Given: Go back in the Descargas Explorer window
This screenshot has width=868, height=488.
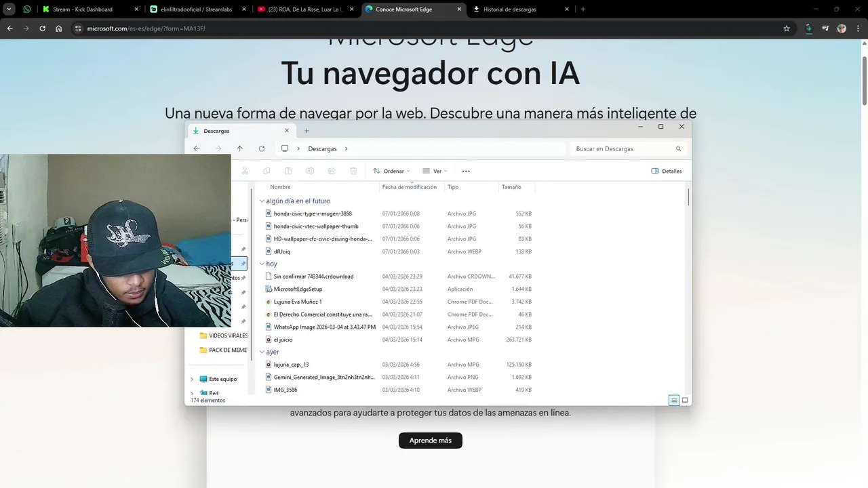Looking at the screenshot, I should tap(197, 148).
